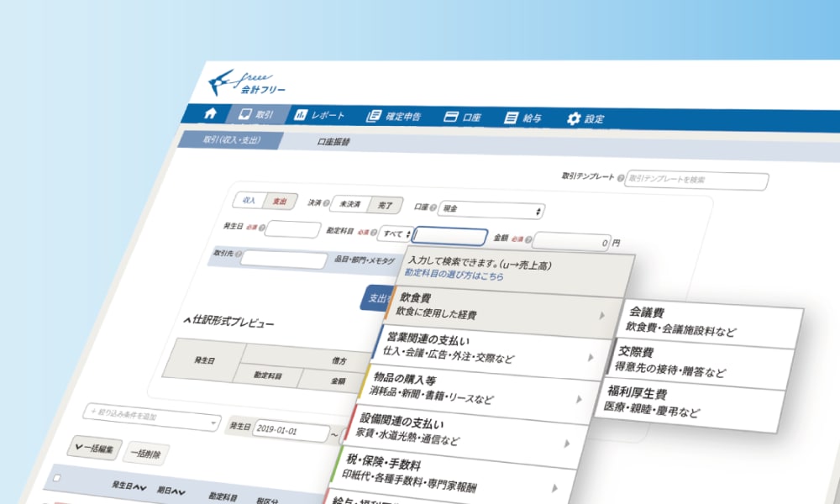Open the すべて category dropdown
The image size is (840, 504).
[396, 234]
